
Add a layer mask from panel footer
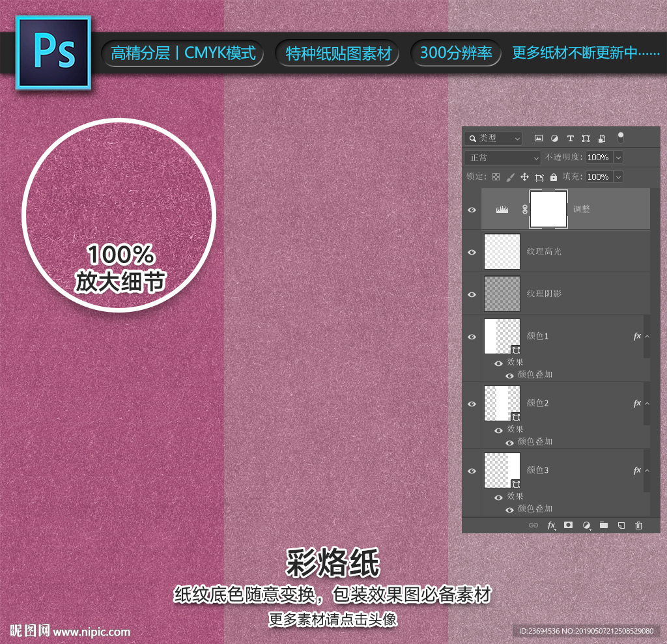coord(568,525)
